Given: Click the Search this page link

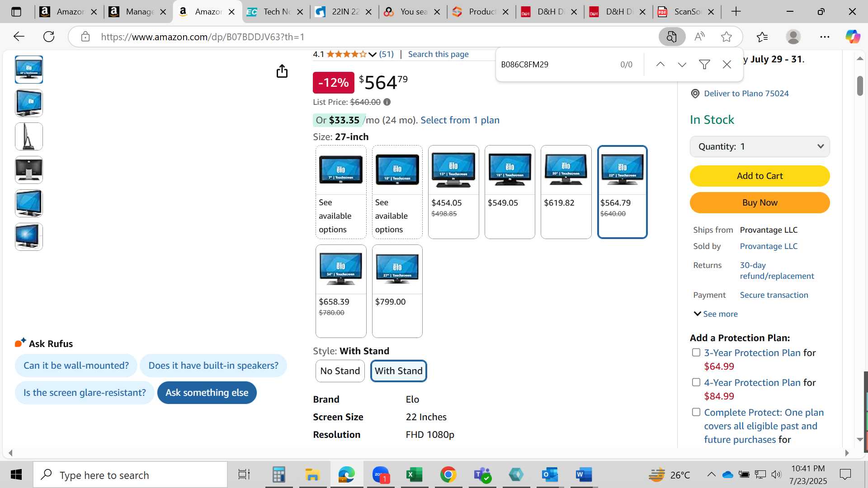Looking at the screenshot, I should (438, 54).
